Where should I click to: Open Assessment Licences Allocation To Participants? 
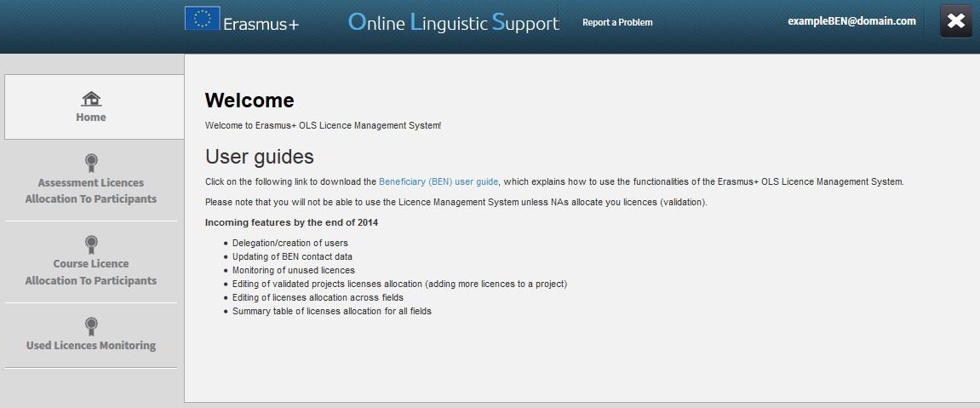pos(91,191)
